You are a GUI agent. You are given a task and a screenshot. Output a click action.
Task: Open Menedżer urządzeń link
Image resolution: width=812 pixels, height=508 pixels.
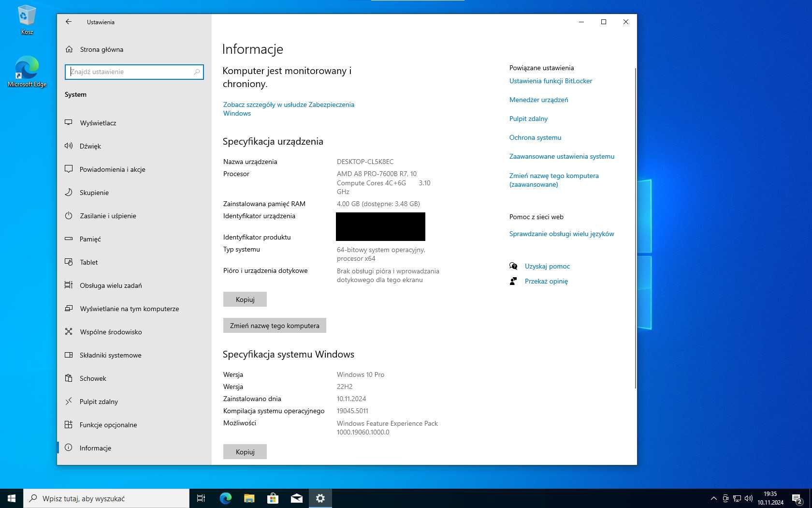pos(538,100)
